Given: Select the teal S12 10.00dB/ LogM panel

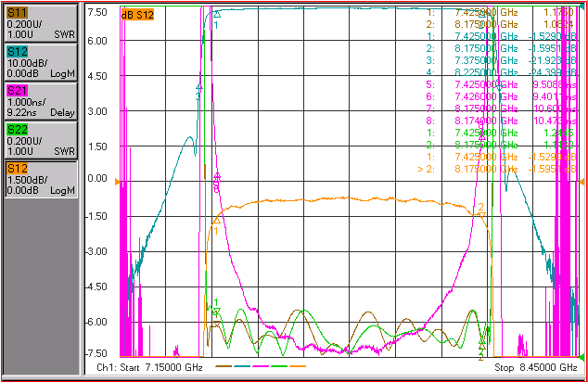Looking at the screenshot, I should click(41, 62).
